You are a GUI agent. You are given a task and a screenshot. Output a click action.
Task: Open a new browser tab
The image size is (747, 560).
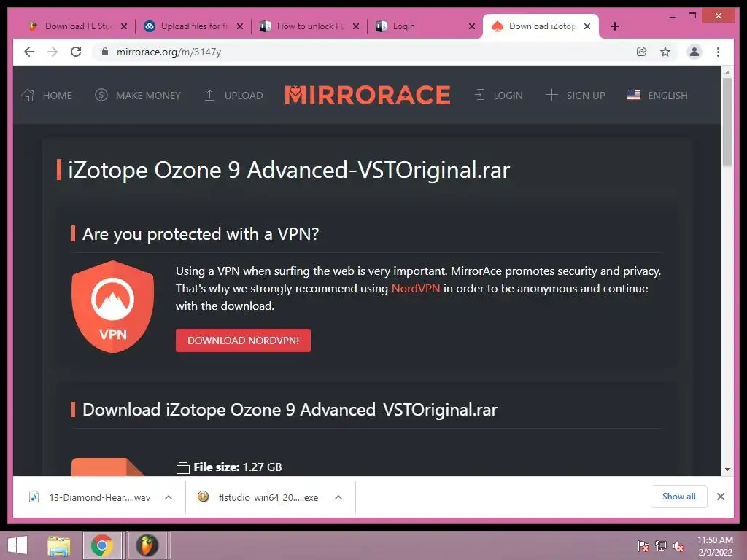(615, 26)
